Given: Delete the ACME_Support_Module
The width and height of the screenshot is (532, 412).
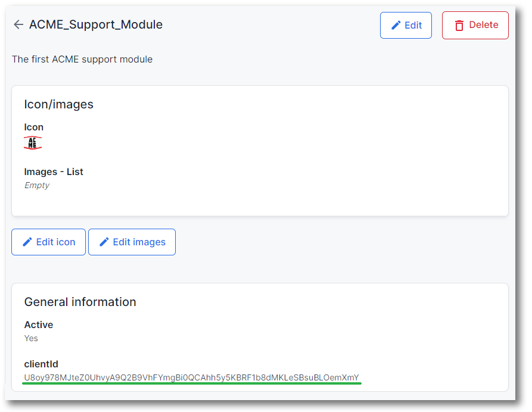Looking at the screenshot, I should click(475, 25).
